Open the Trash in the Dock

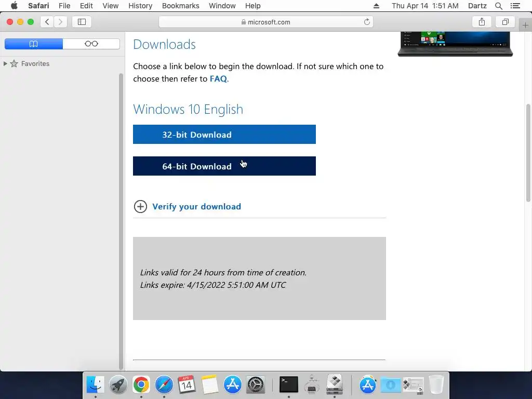click(436, 385)
